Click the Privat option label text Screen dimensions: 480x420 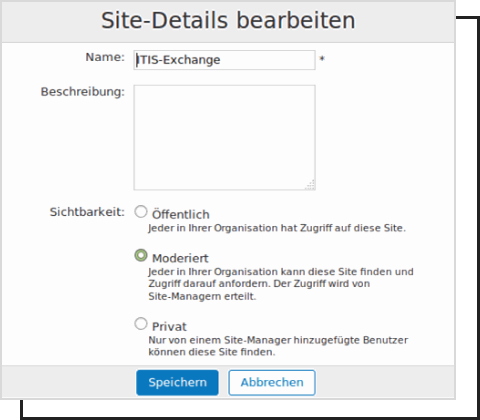[x=169, y=327]
